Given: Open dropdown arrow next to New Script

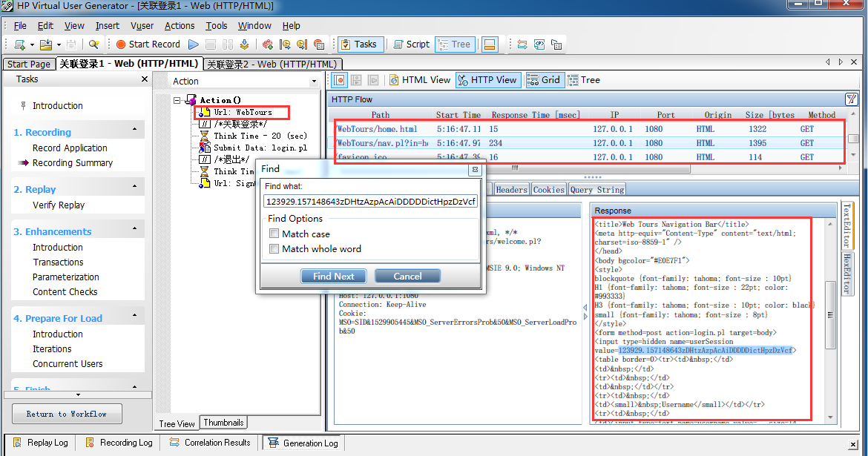Looking at the screenshot, I should point(32,44).
